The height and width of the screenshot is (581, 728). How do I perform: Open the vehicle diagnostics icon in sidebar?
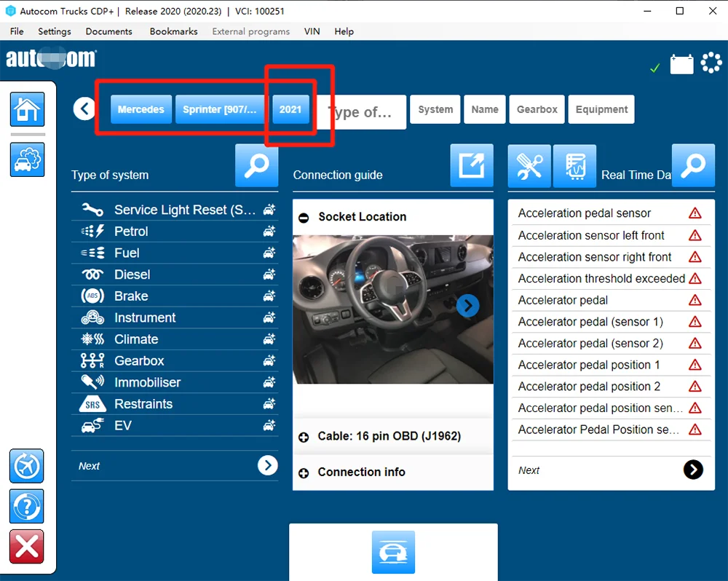pyautogui.click(x=28, y=159)
